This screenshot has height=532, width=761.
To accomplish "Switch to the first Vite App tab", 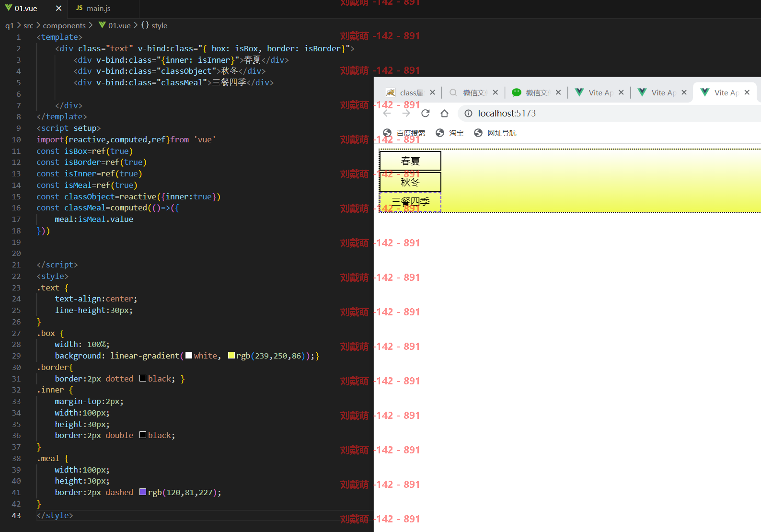I will click(x=594, y=93).
